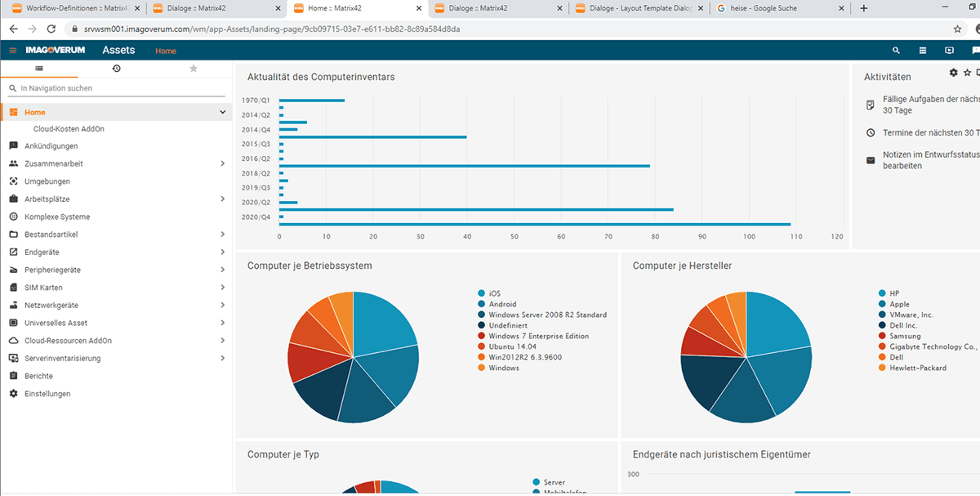Expand the Serverinventarisierung submenu arrow
This screenshot has width=980, height=496.
pos(222,358)
